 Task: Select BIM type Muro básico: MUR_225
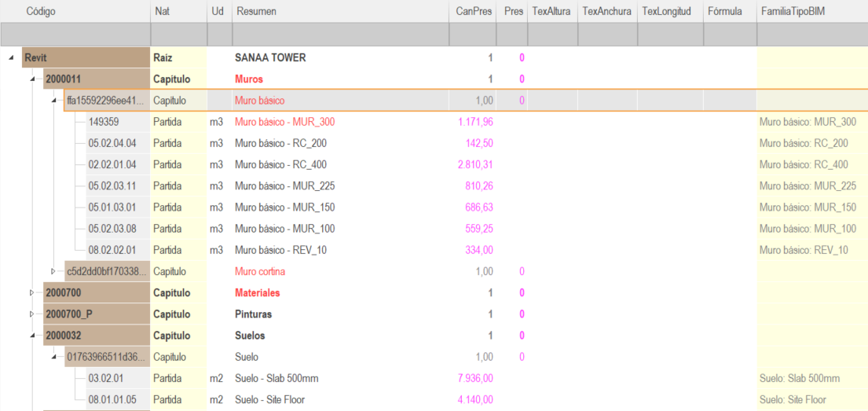tap(808, 186)
